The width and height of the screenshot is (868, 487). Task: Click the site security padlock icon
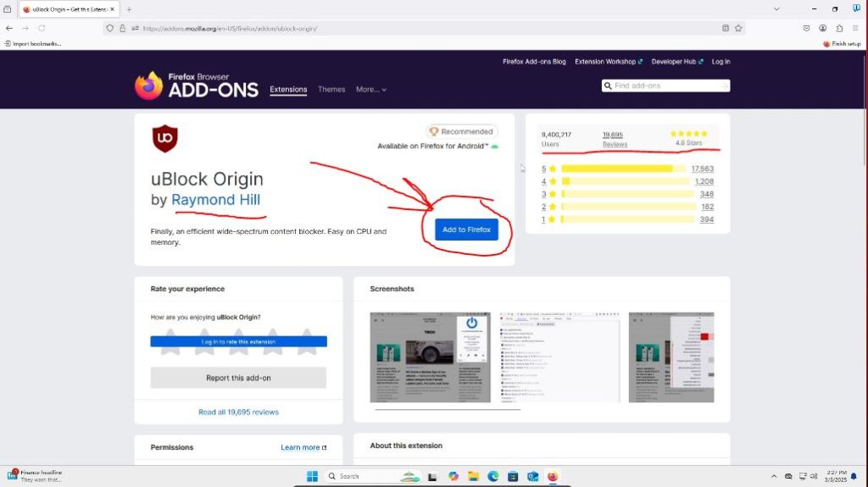[122, 28]
